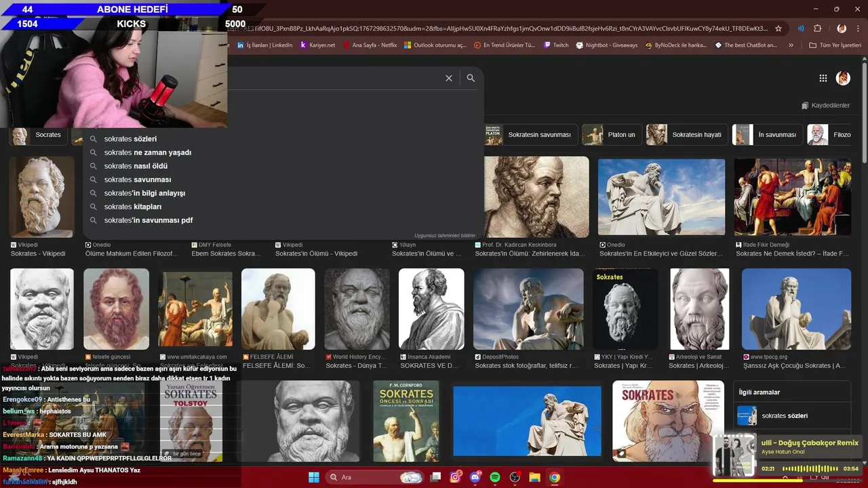The width and height of the screenshot is (868, 488).
Task: Open the Sokrates - Vikipedi bust image
Action: (x=42, y=197)
